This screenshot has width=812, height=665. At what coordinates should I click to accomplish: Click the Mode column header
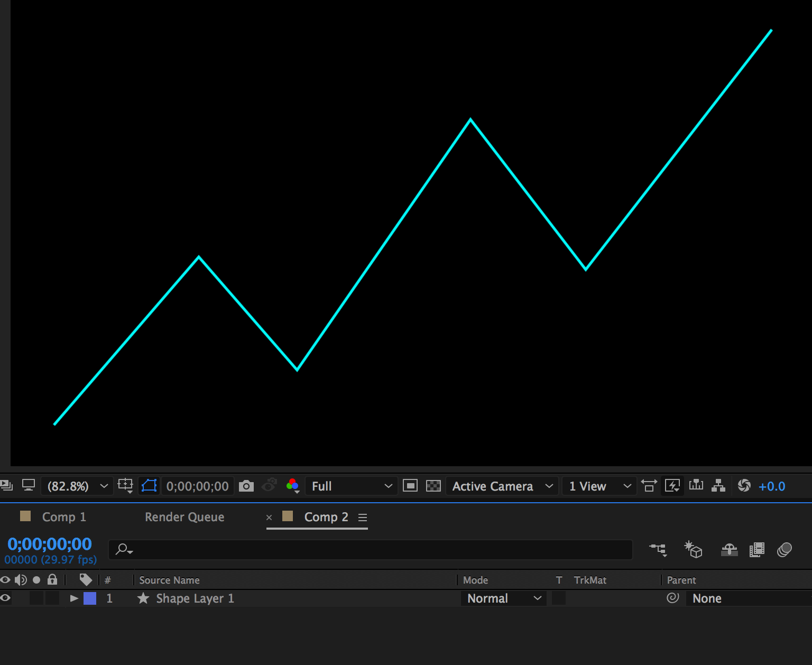[476, 580]
